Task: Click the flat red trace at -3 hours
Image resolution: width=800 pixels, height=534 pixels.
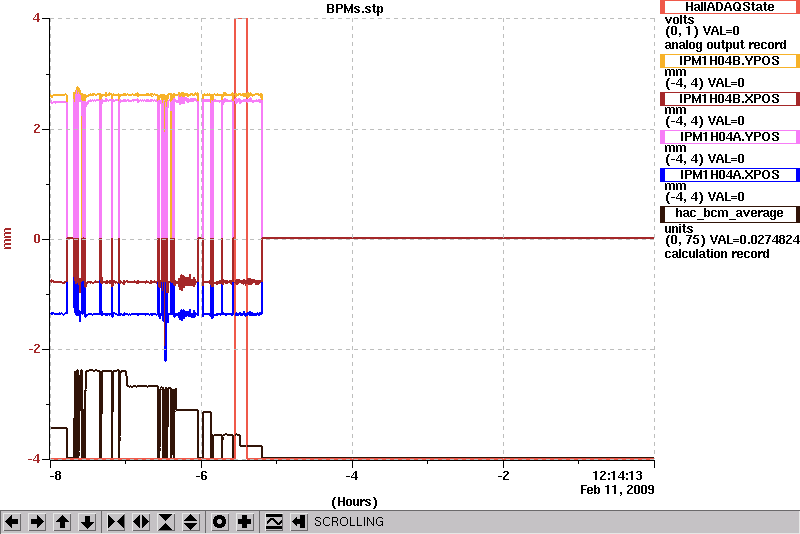Action: tap(428, 238)
